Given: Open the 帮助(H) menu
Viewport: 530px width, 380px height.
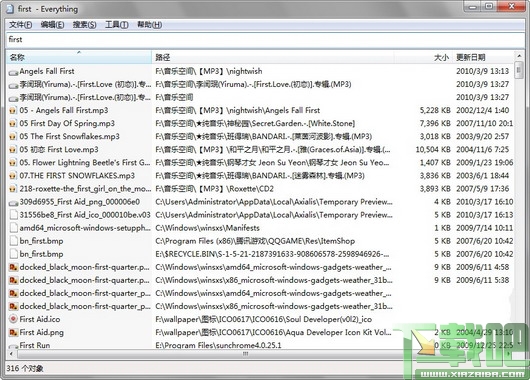Looking at the screenshot, I should pyautogui.click(x=149, y=25).
